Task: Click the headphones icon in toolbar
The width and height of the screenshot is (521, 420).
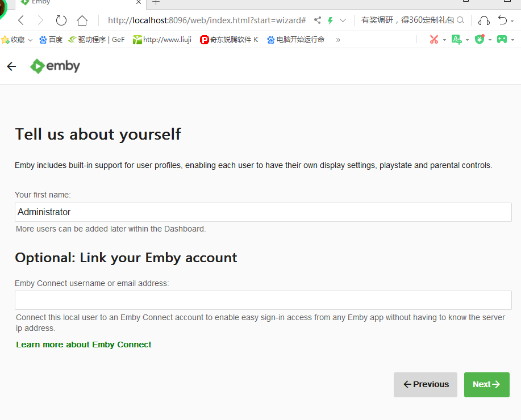Action: point(484,20)
